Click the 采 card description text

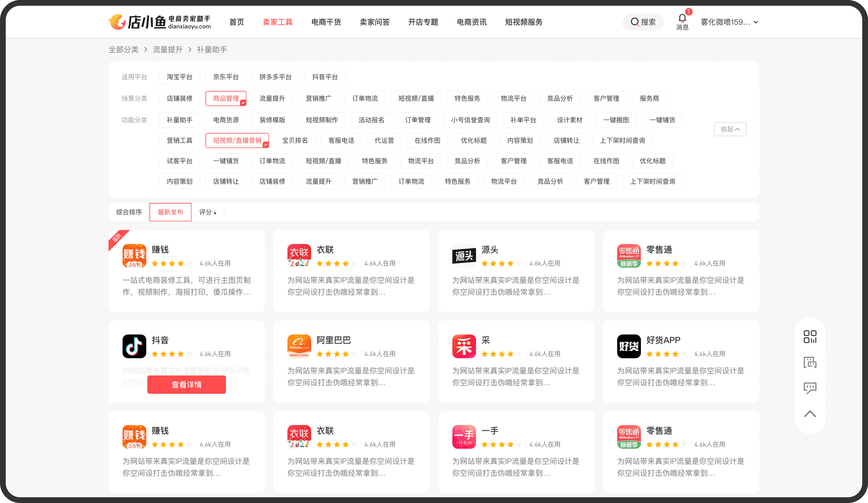point(516,377)
